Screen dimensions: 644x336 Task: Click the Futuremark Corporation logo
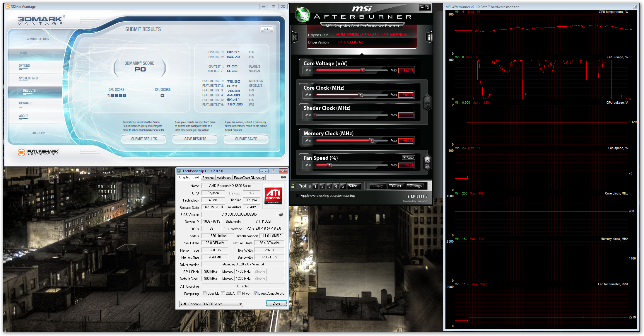[38, 152]
